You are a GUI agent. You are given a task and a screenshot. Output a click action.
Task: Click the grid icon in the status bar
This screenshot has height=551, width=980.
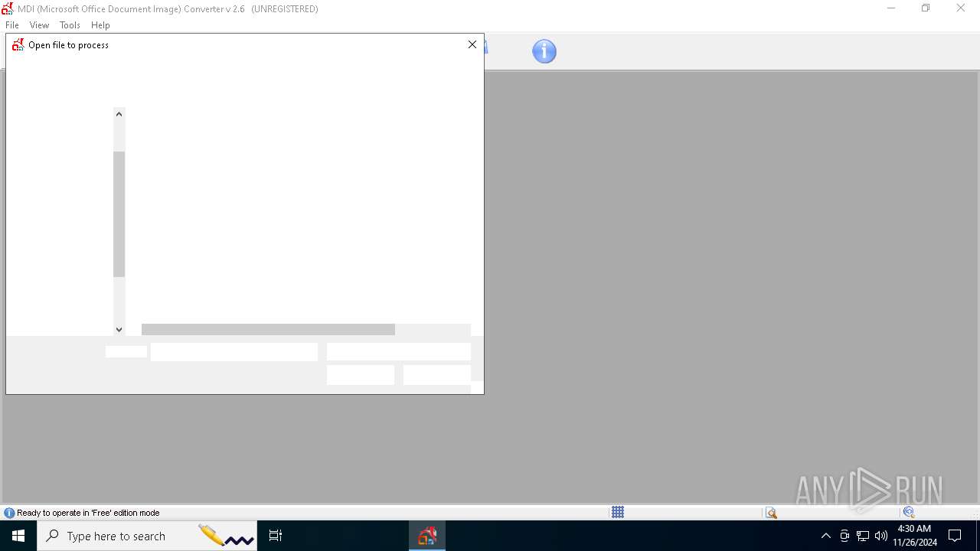point(618,512)
